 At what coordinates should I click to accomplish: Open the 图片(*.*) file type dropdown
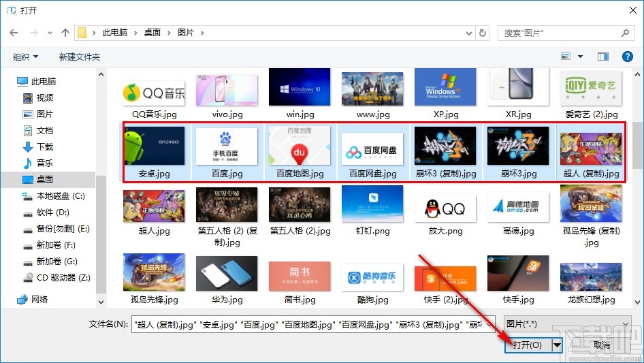tap(568, 324)
